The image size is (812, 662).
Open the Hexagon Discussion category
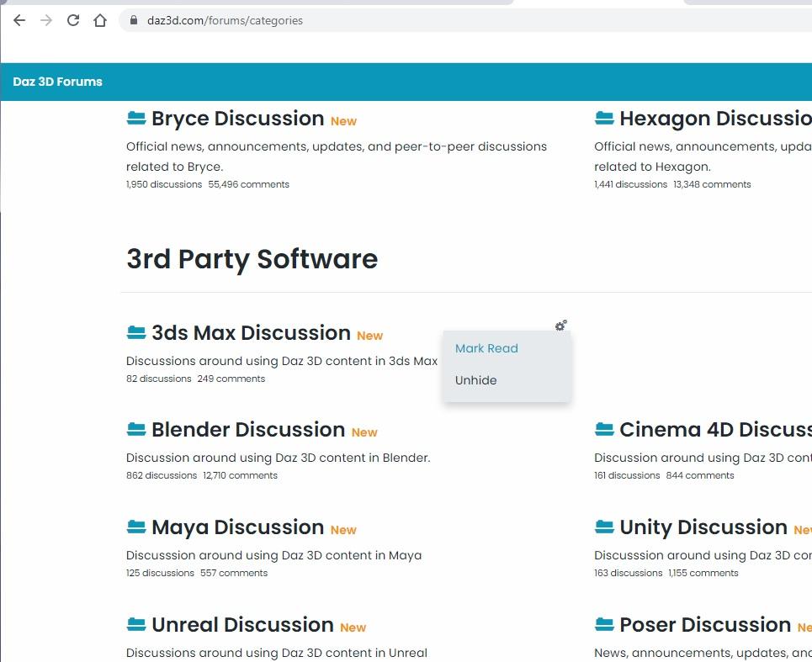(x=716, y=119)
